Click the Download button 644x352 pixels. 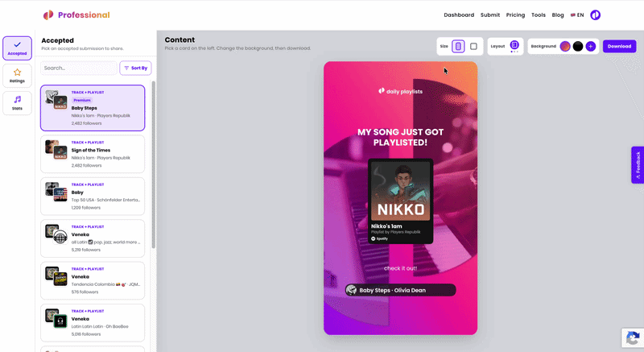(619, 47)
